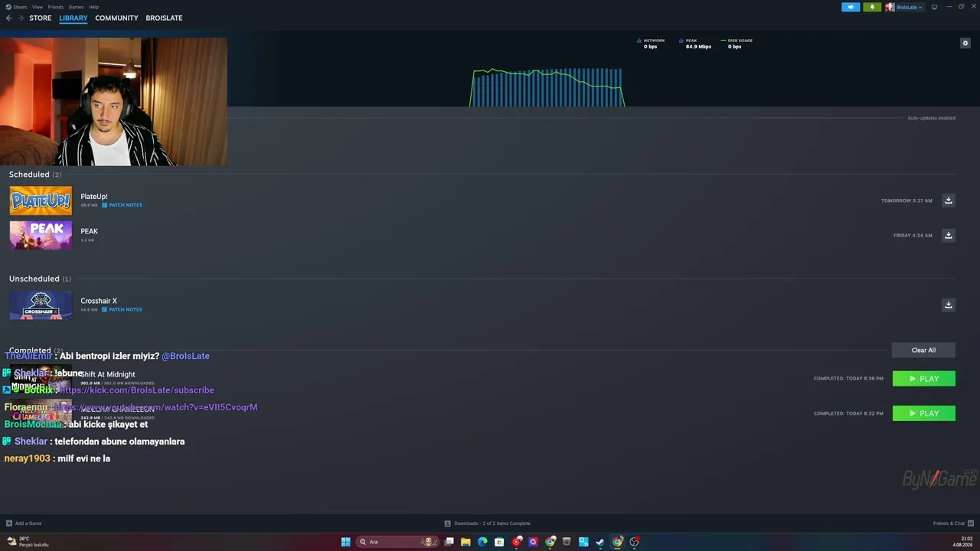This screenshot has height=551, width=980.
Task: Download the PEAK update now
Action: click(x=949, y=235)
